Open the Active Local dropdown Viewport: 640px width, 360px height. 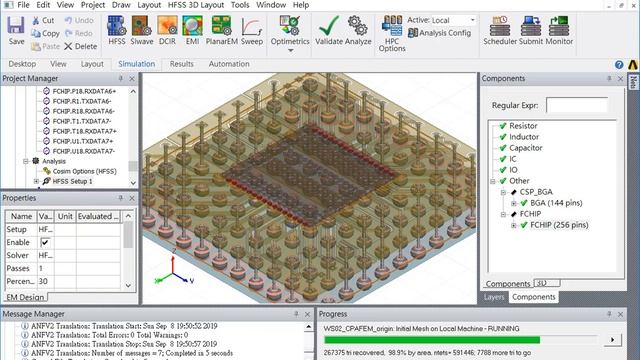[x=473, y=20]
